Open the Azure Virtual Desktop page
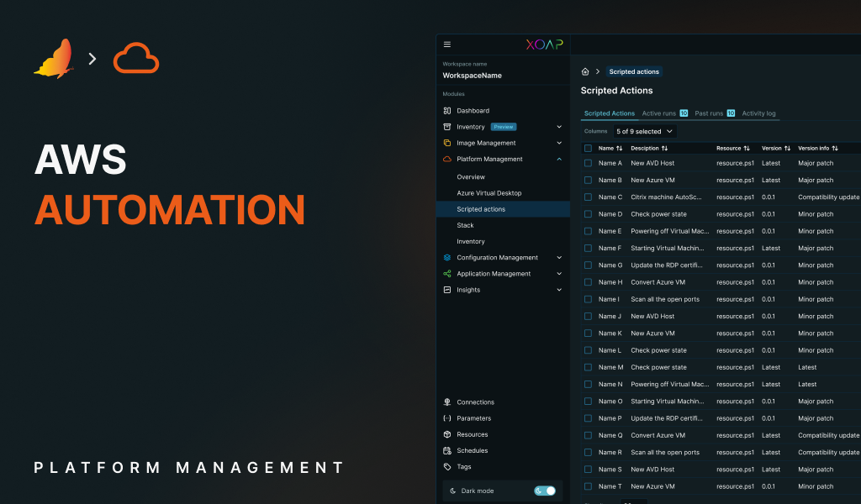This screenshot has width=861, height=504. (489, 192)
